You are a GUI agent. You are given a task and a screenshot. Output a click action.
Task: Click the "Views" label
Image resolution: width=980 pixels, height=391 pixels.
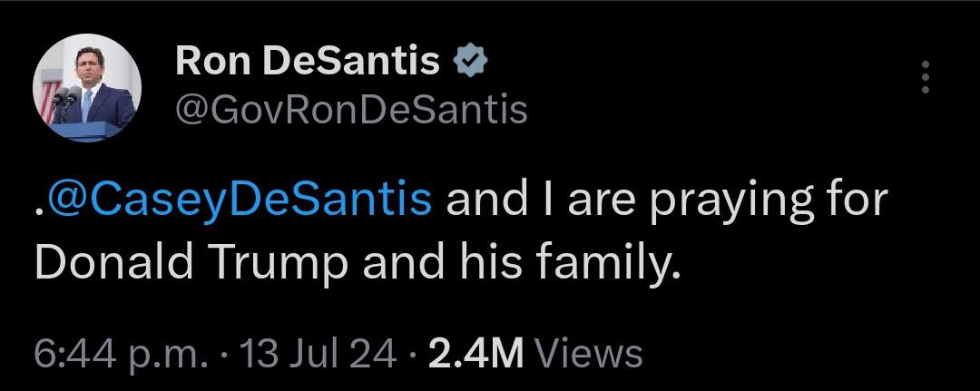coord(589,352)
